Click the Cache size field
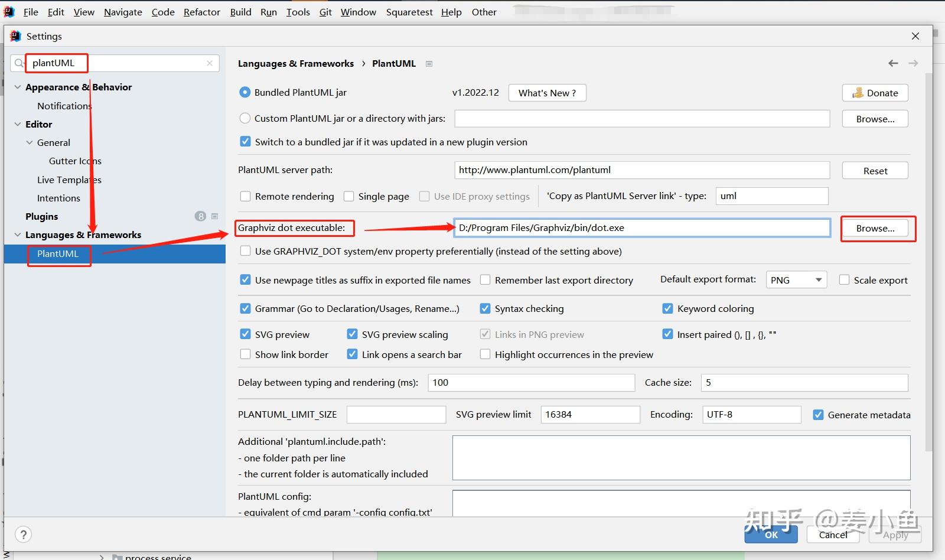The width and height of the screenshot is (945, 560). tap(804, 383)
